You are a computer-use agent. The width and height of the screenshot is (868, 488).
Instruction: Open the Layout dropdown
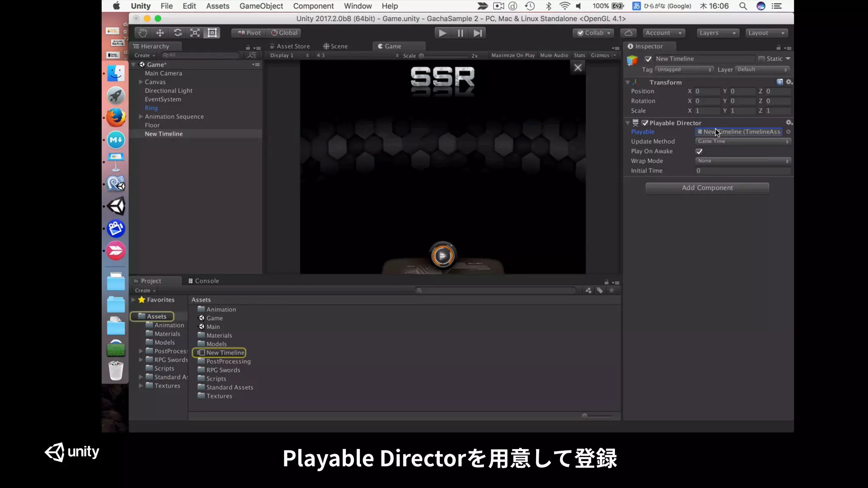coord(767,33)
